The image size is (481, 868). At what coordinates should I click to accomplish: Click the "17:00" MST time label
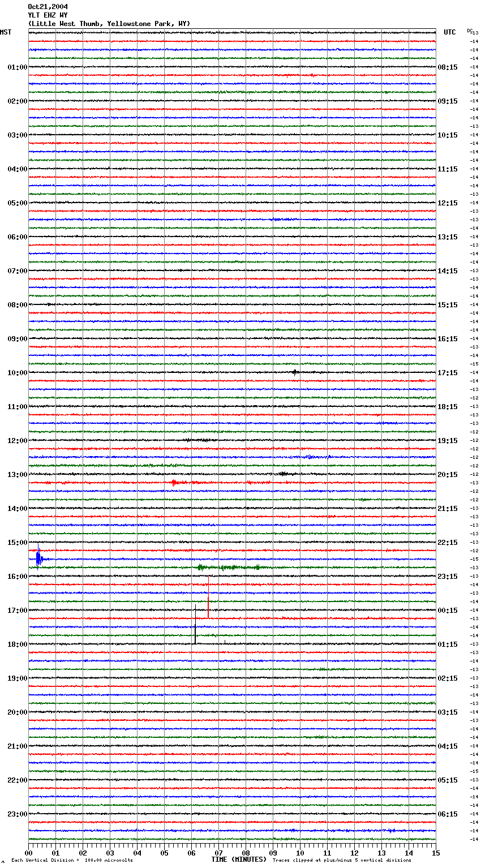tap(18, 611)
